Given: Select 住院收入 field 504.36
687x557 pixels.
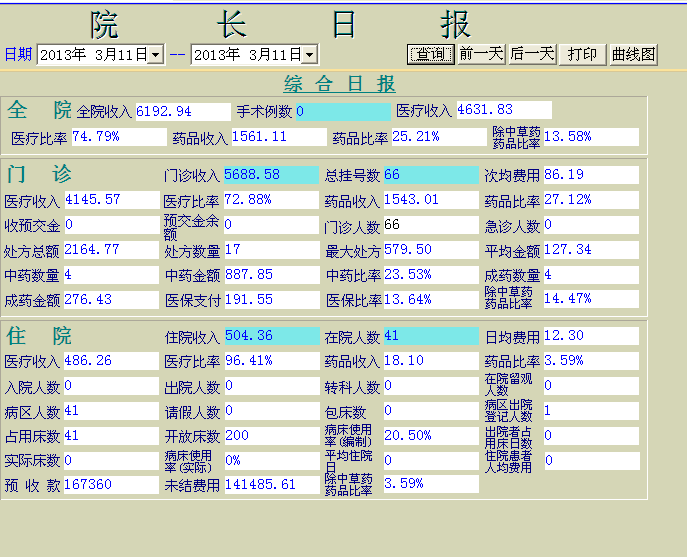Looking at the screenshot, I should [272, 336].
